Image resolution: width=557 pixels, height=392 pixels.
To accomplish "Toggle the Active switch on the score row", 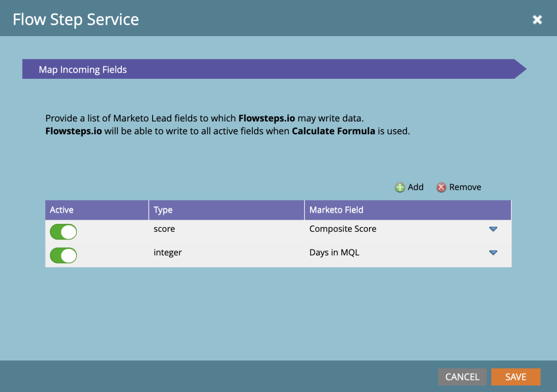I will tap(63, 231).
